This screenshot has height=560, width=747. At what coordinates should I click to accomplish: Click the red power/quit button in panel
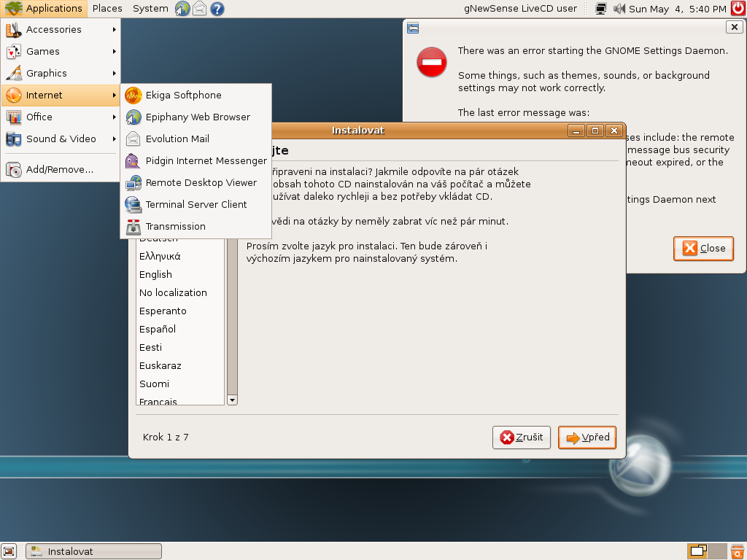[x=738, y=9]
